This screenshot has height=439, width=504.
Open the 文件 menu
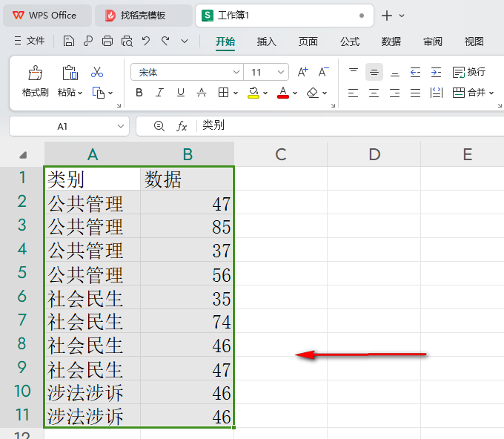click(x=29, y=41)
